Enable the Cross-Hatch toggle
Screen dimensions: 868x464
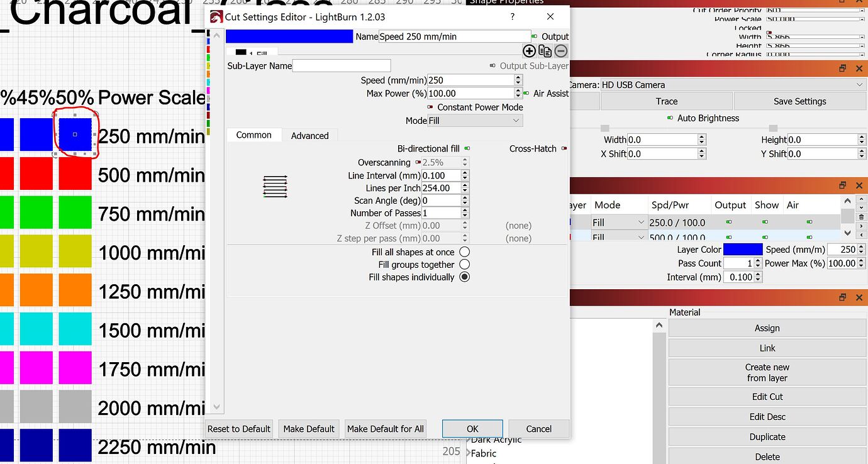(564, 148)
